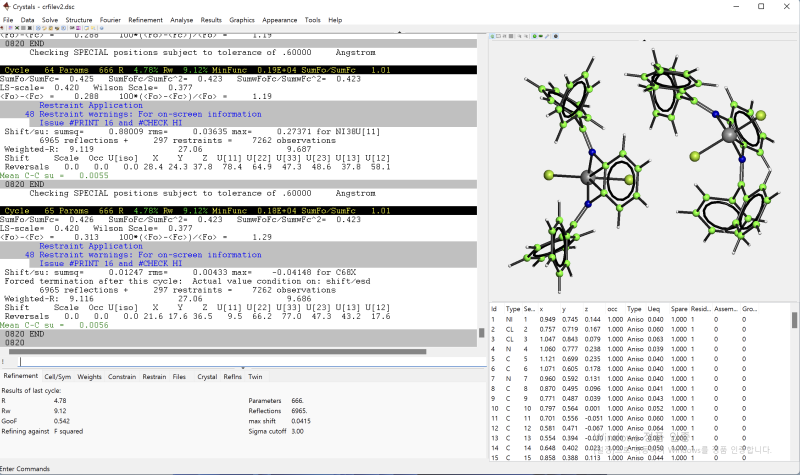The image size is (800, 475).
Task: Click the Type column header in the atom list
Action: pyautogui.click(x=513, y=310)
